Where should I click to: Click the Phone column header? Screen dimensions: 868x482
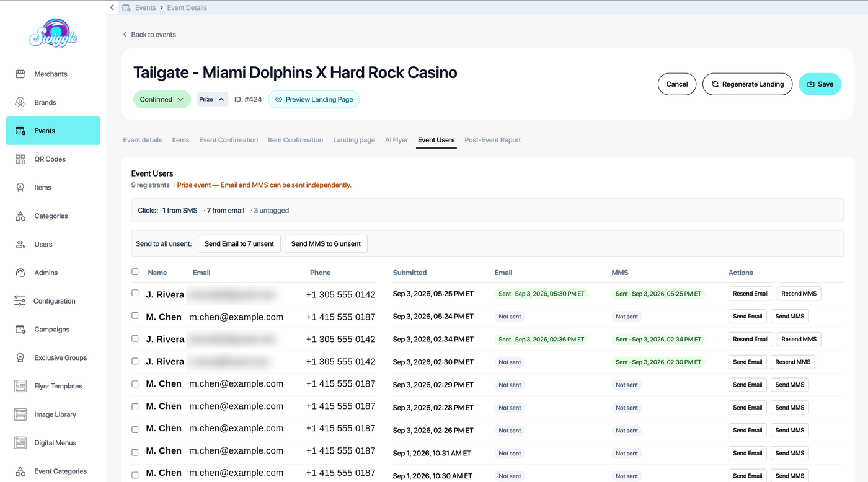click(321, 273)
